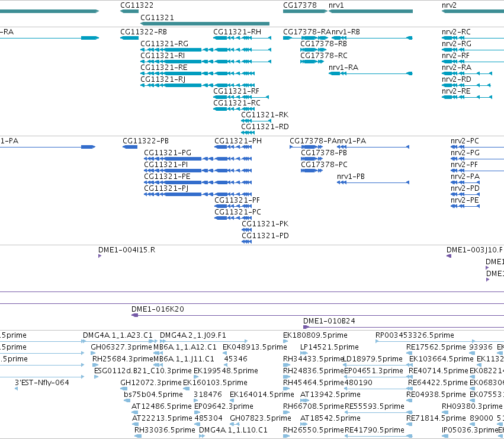504x439 pixels.
Task: Click EST bs75b04.5prime
Action: [x=153, y=395]
